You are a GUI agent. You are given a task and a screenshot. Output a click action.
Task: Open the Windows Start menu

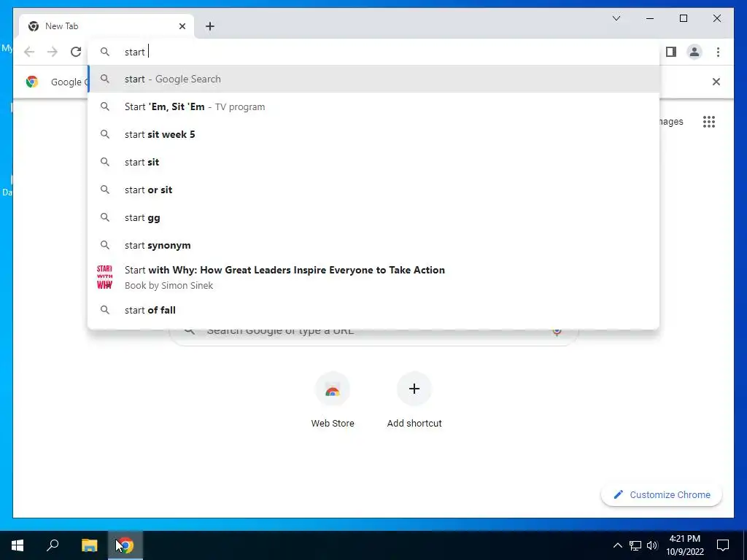click(18, 545)
